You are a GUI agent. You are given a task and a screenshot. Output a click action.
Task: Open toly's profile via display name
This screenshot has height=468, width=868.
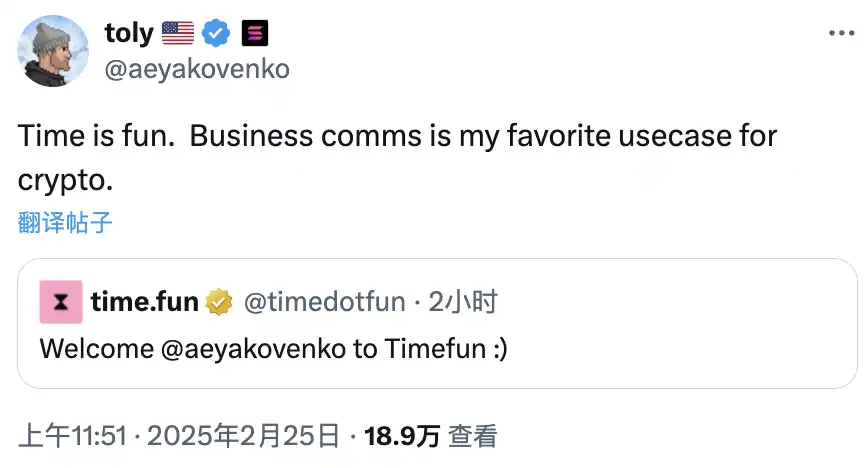pyautogui.click(x=129, y=34)
